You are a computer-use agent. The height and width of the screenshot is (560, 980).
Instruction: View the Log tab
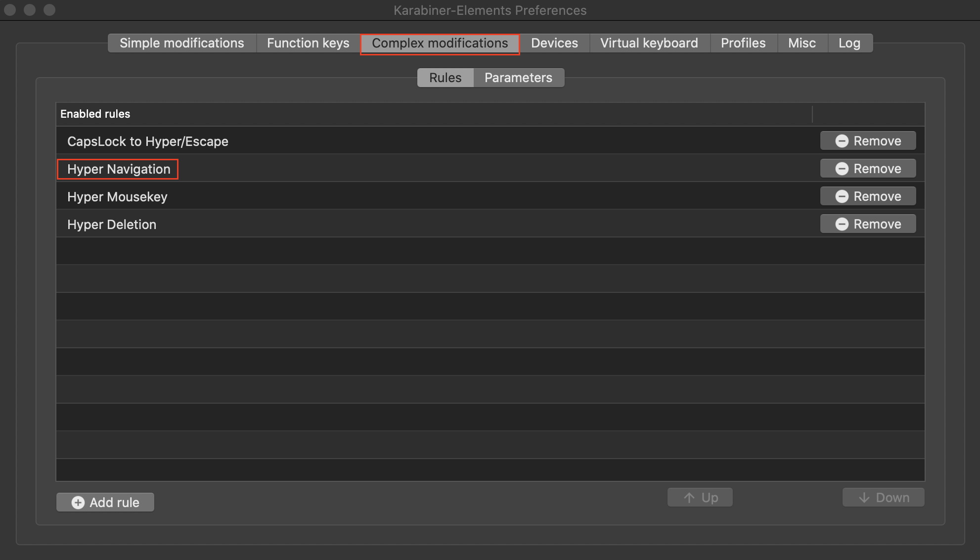(x=849, y=43)
